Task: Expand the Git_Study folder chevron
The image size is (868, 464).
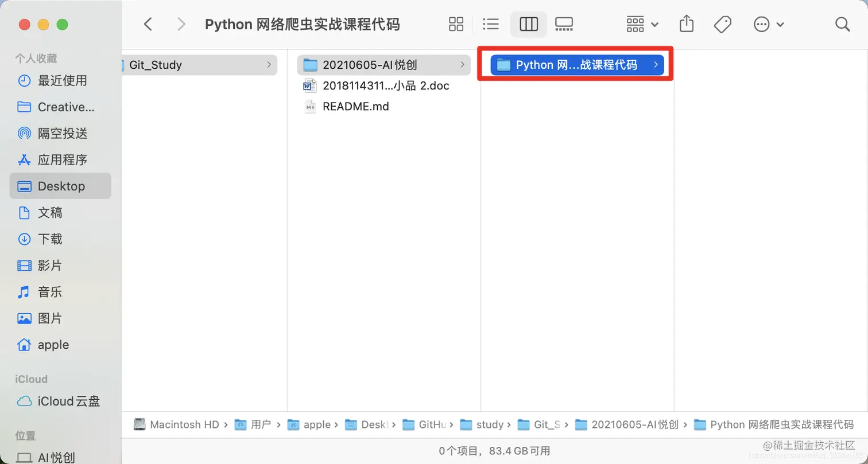Action: 269,65
